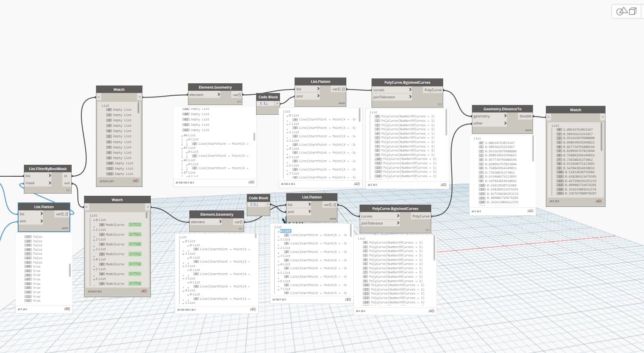
Task: Open list port chevron on the blue-selected List.Flatten
Action: 42,214
